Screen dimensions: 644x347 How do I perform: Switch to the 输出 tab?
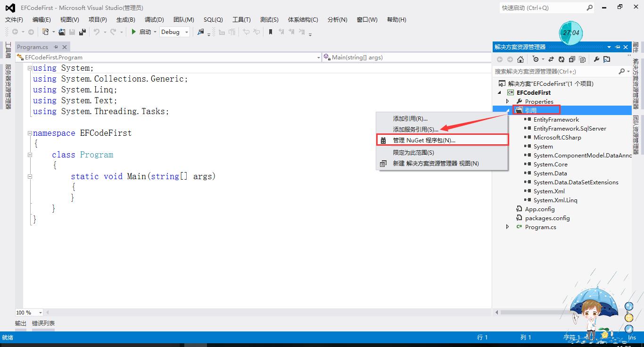(21, 323)
